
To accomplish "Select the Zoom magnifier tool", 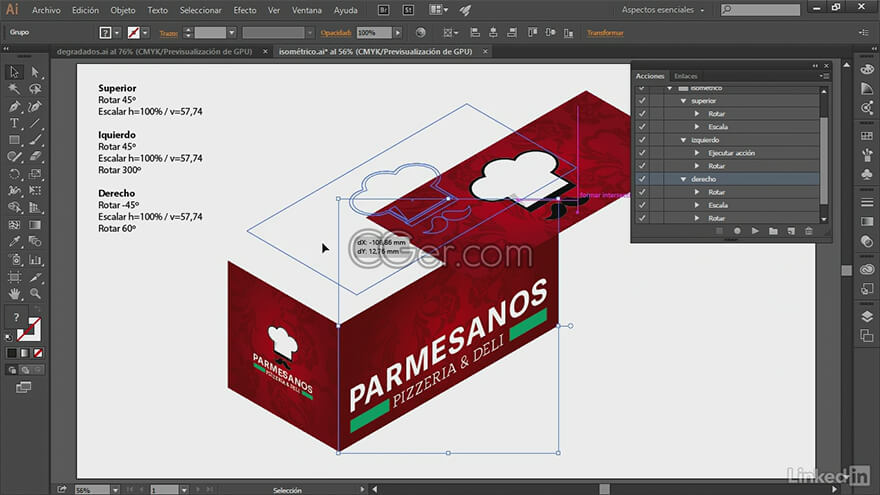I will 35,294.
